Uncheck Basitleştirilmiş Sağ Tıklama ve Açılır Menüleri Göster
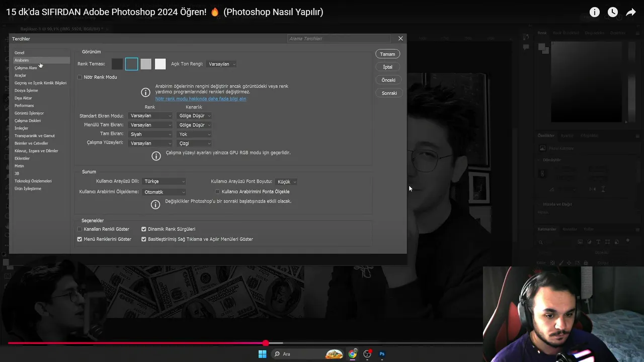Viewport: 644px width, 362px height. tap(143, 239)
